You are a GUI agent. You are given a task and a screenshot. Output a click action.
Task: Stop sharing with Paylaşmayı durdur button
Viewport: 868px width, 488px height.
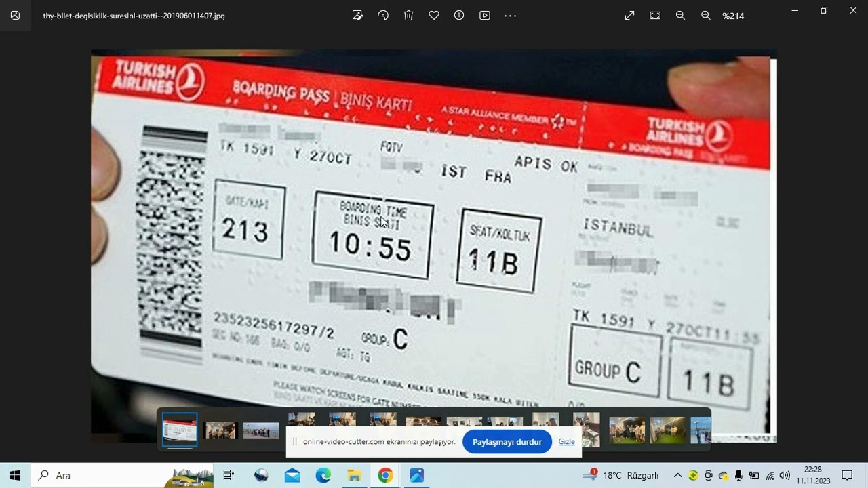[x=507, y=442]
